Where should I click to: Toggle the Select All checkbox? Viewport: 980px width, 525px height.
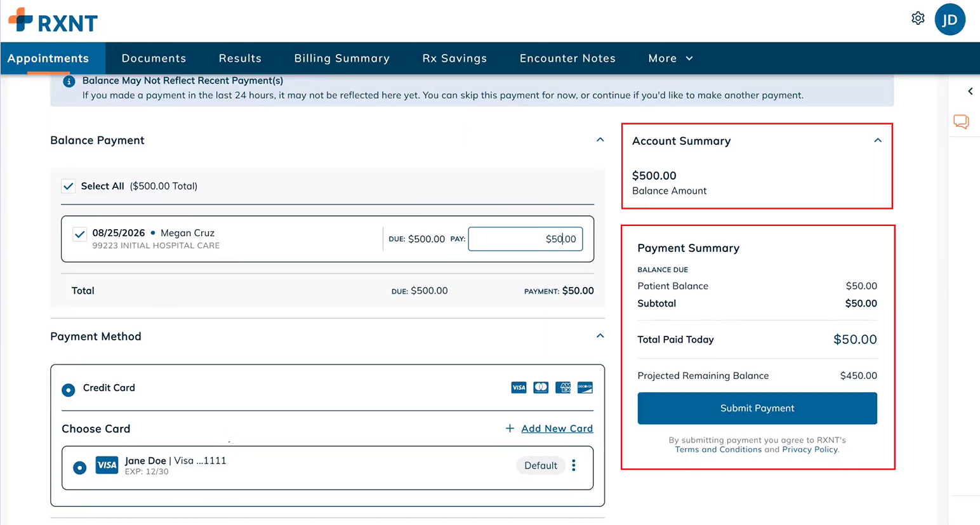click(x=69, y=186)
